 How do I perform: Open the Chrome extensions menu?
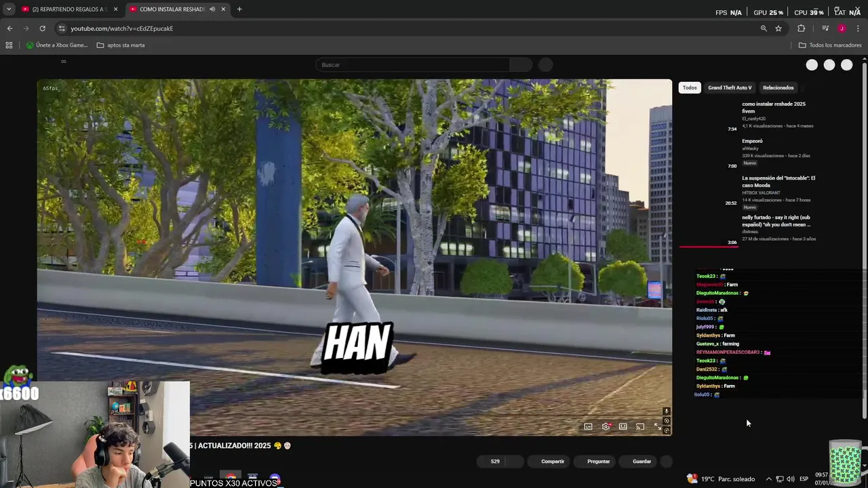click(x=801, y=28)
